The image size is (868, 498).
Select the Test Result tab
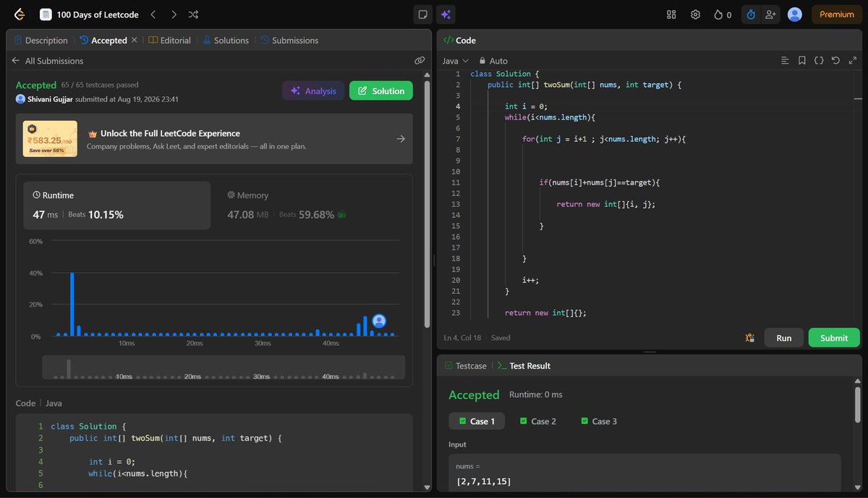524,366
